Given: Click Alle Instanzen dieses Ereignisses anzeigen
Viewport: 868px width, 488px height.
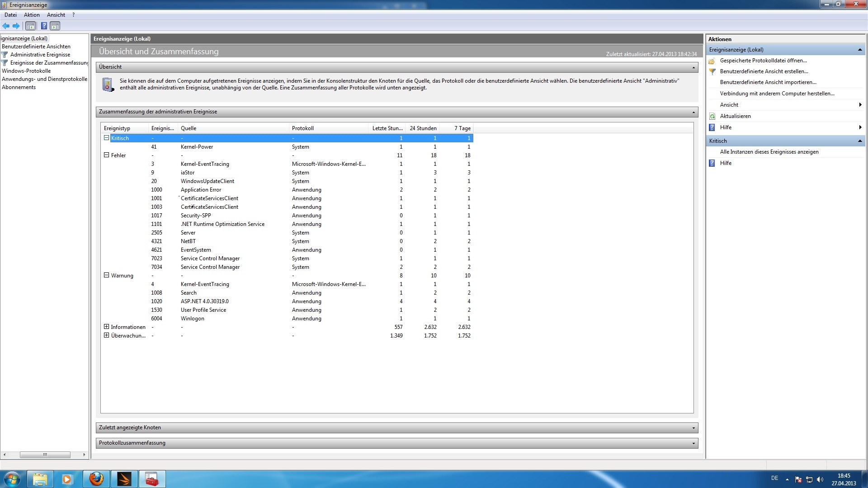Looking at the screenshot, I should click(x=769, y=152).
